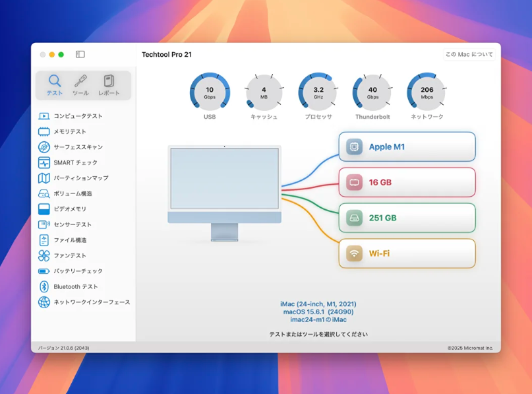Click the USB label under the gauge

(x=210, y=117)
